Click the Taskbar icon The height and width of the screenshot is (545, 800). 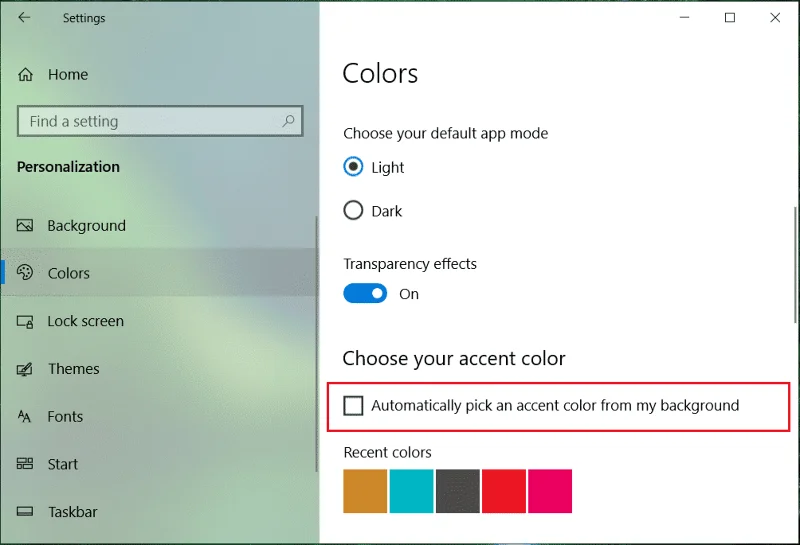[24, 511]
